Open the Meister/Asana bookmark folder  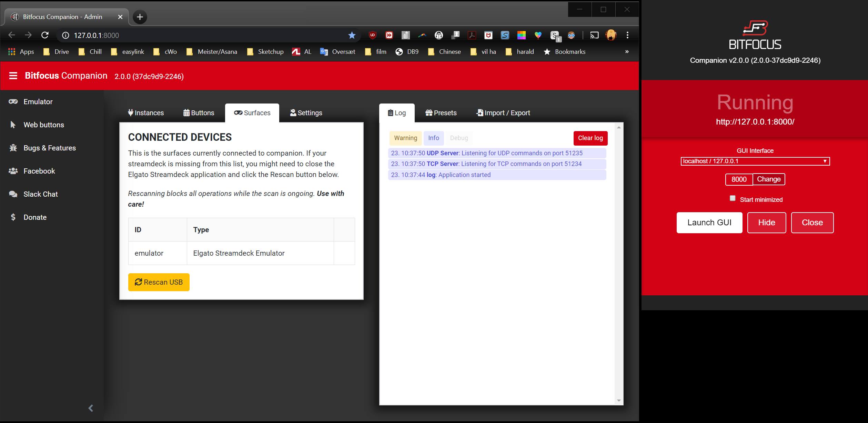212,51
